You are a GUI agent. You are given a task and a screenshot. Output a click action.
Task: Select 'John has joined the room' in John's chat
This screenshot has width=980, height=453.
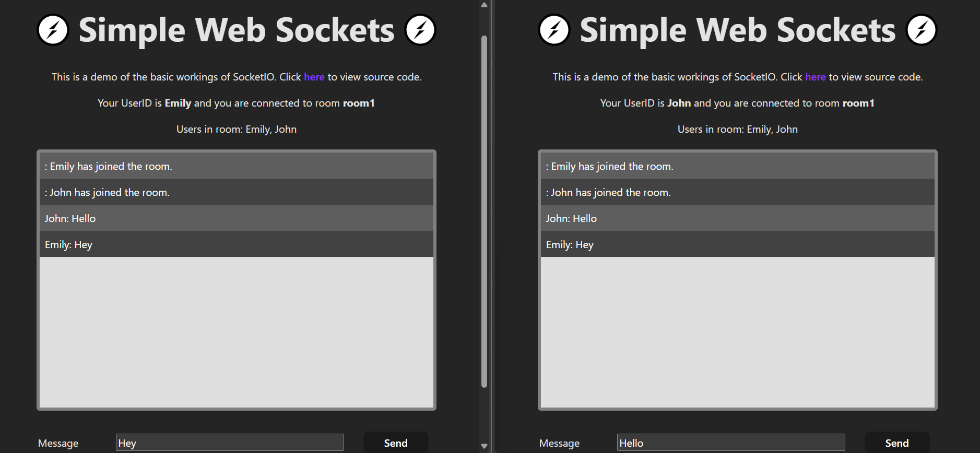[x=738, y=192]
